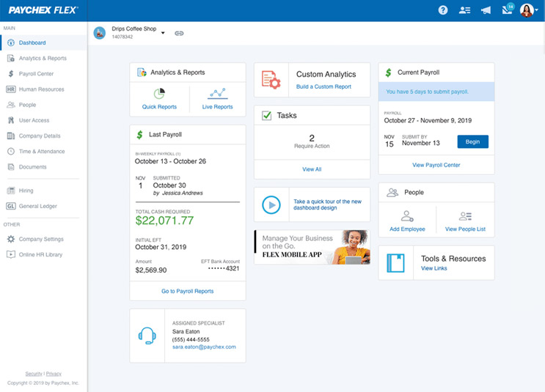
Task: Click the Current Payroll dollar icon
Action: click(x=388, y=73)
